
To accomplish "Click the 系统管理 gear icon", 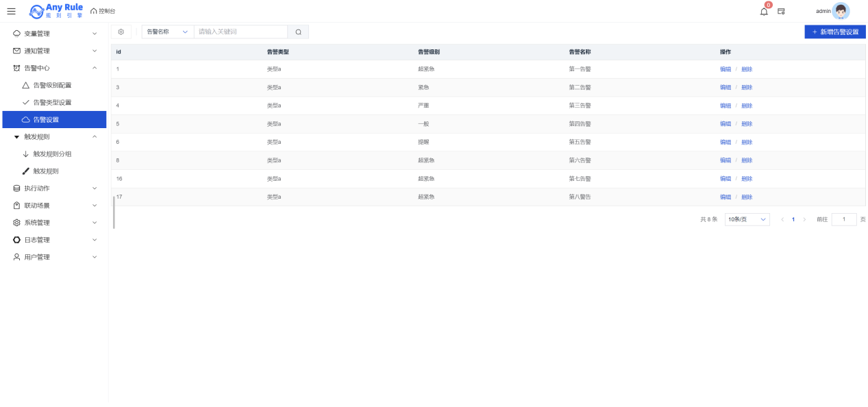I will click(17, 222).
